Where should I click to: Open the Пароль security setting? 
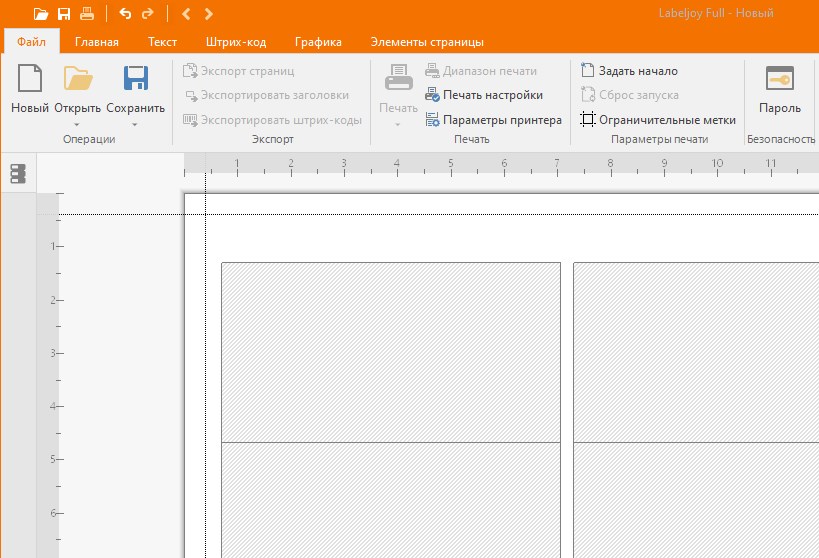(x=780, y=88)
